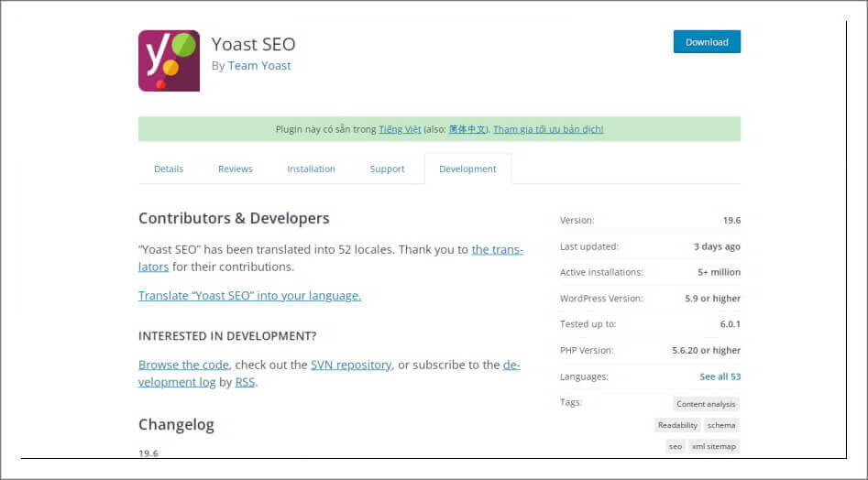Image resolution: width=868 pixels, height=480 pixels.
Task: Select the seo tag
Action: coord(676,446)
